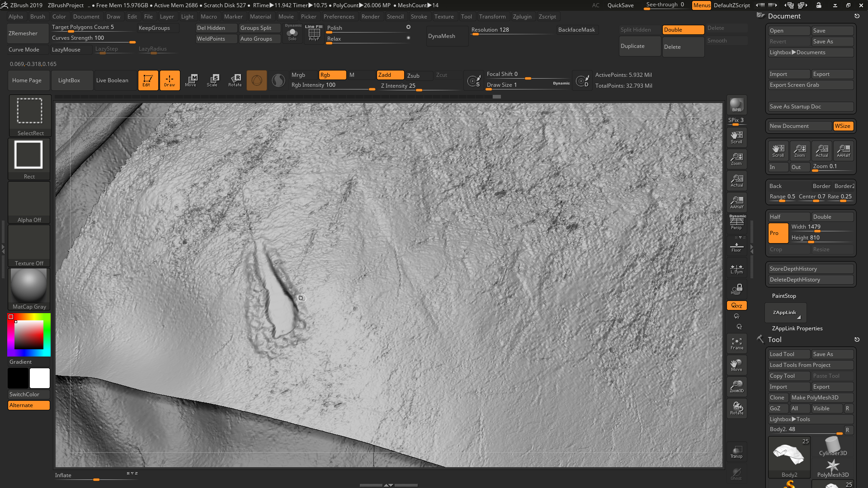Click the SelectRect brush thumbnail

(x=30, y=115)
